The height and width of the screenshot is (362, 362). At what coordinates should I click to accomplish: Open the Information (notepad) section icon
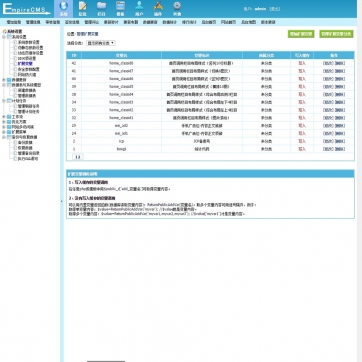point(82,9)
